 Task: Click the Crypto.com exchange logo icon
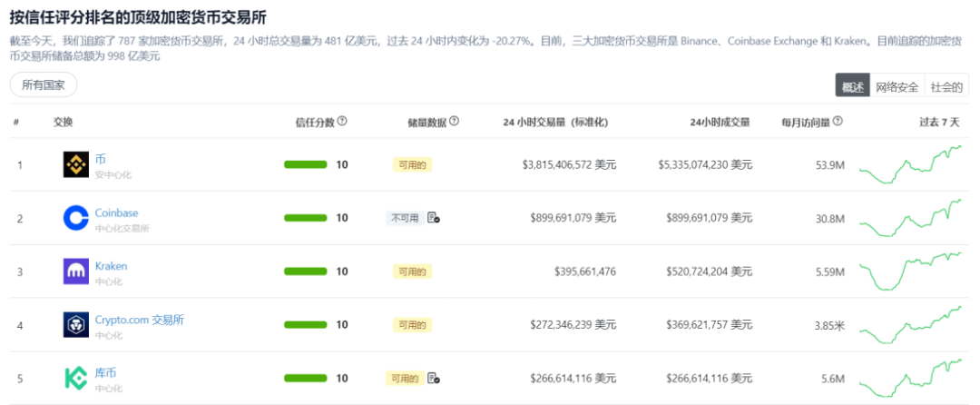(x=76, y=325)
